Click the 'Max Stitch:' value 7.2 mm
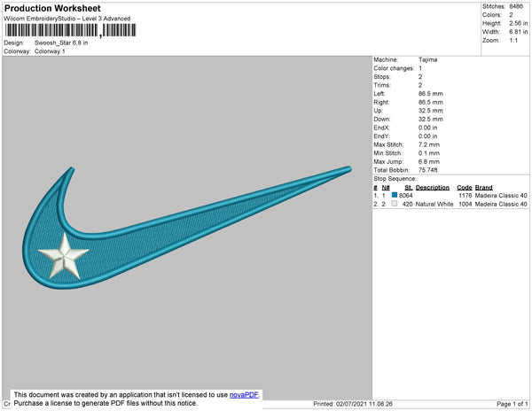This screenshot has width=532, height=411. click(429, 144)
